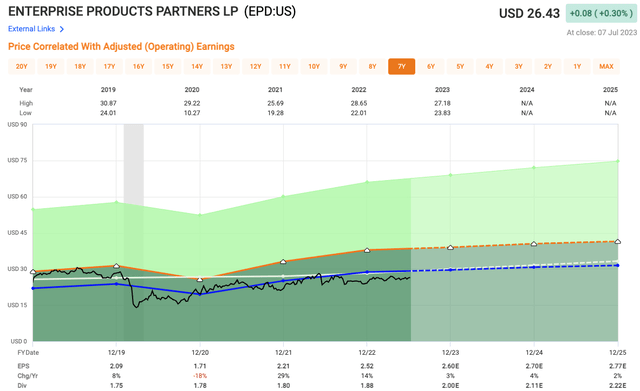This screenshot has height=391, width=640.
Task: Switch chart to 15Y range
Action: 168,67
